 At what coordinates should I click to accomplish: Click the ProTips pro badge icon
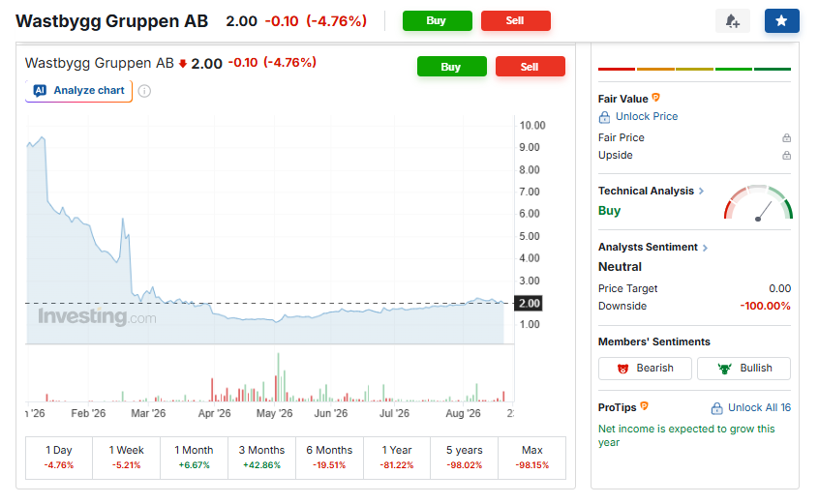[x=645, y=406]
